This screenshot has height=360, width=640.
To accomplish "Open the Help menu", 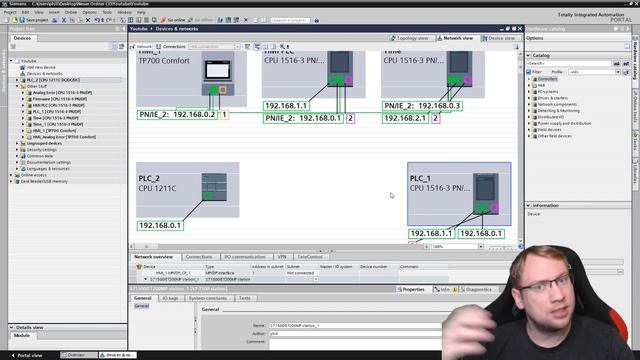I will pos(141,13).
